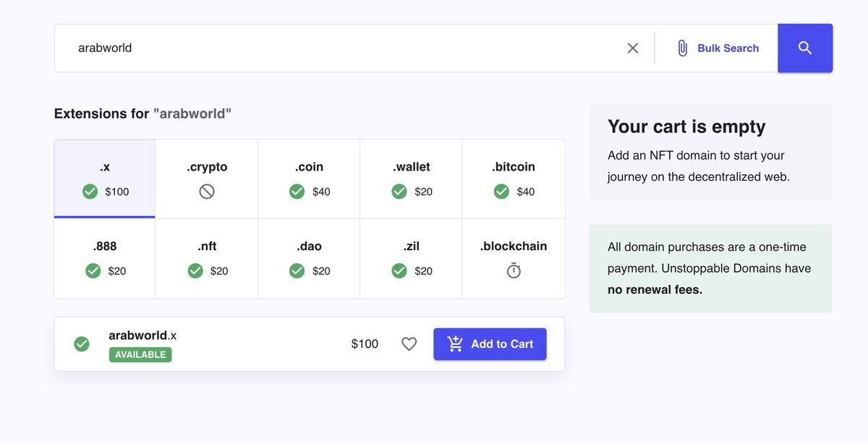Switch to the .888 extension

[x=105, y=258]
